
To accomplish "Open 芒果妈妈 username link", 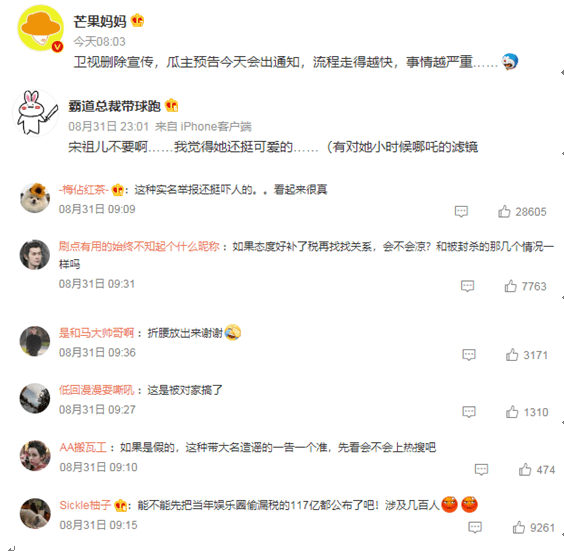I will click(100, 21).
